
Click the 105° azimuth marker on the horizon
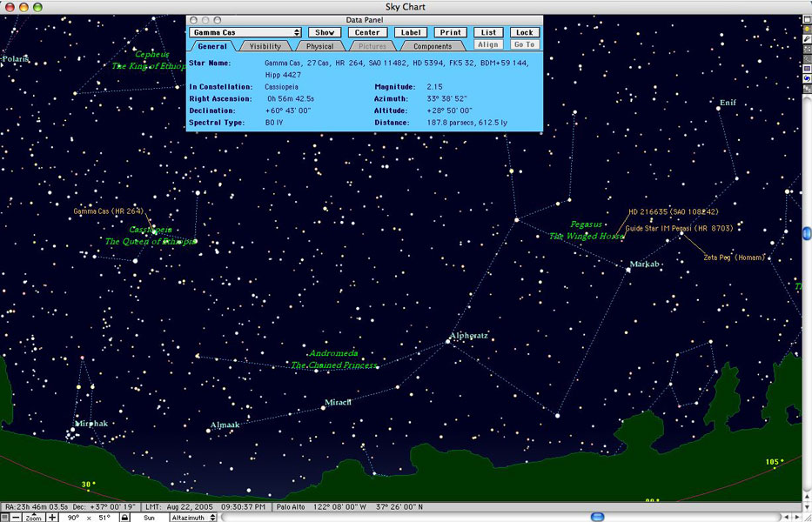pos(775,461)
